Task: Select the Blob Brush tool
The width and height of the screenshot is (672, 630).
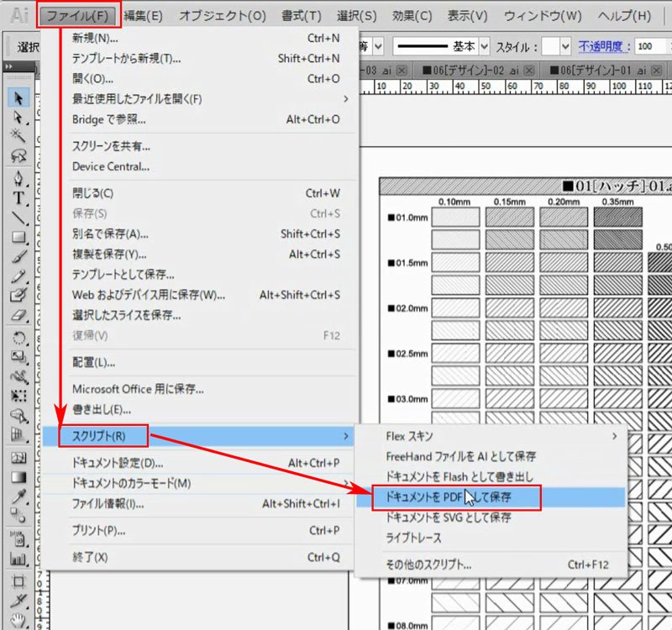Action: [18, 296]
